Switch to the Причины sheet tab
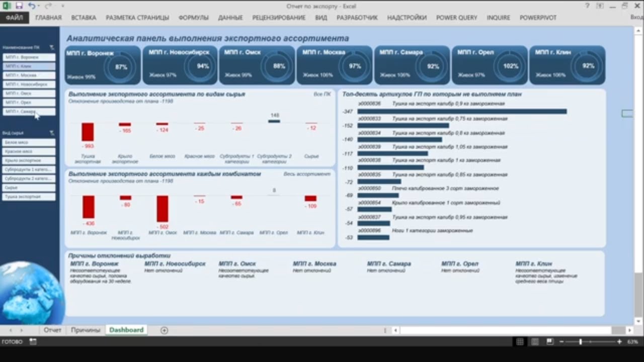Screen dimensions: 644x362 86,330
